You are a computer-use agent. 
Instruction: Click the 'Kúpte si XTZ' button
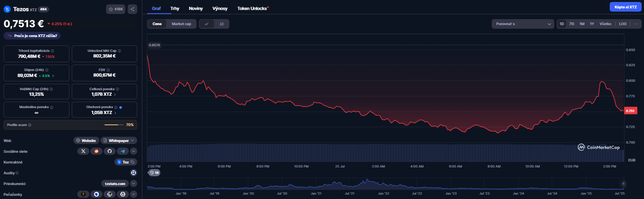625,7
